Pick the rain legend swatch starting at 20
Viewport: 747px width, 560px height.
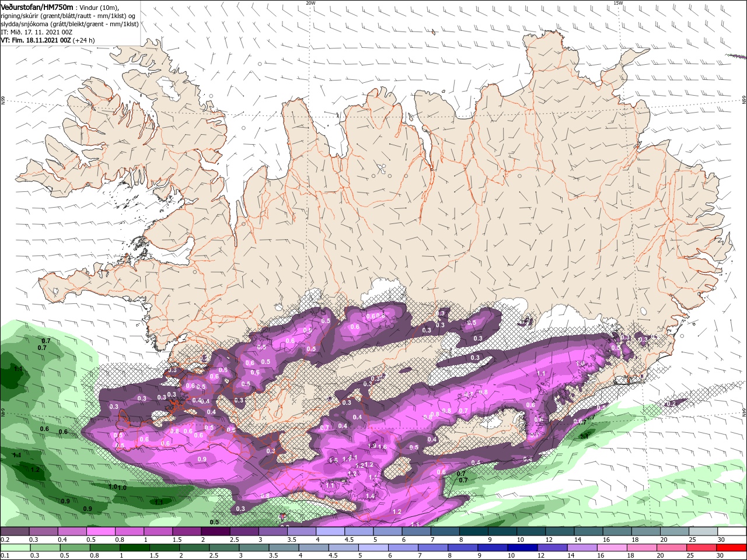671,548
